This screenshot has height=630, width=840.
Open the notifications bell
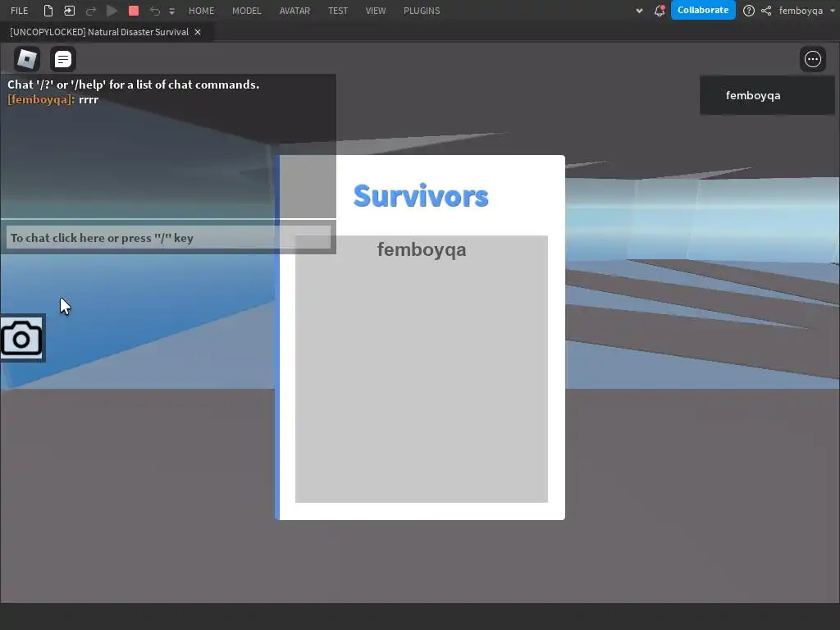pos(660,11)
